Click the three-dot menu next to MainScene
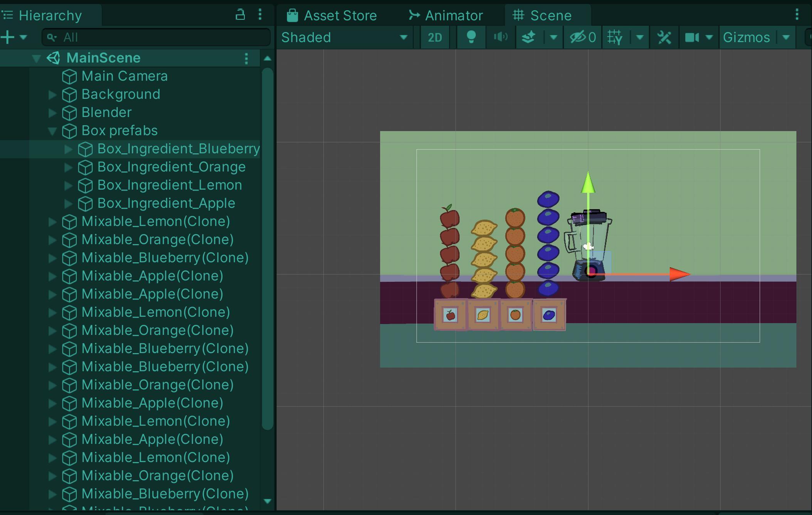The width and height of the screenshot is (812, 515). 246,58
